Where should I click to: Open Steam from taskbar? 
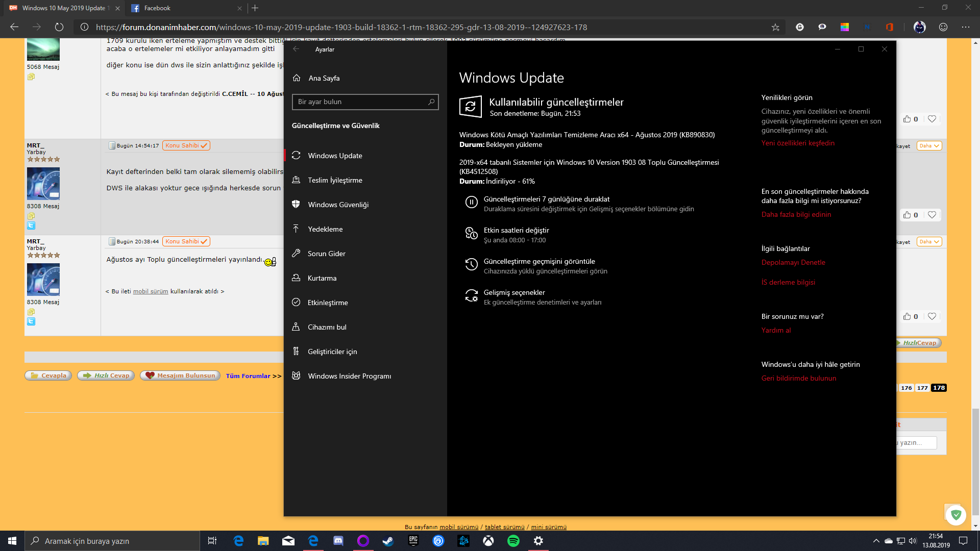388,541
